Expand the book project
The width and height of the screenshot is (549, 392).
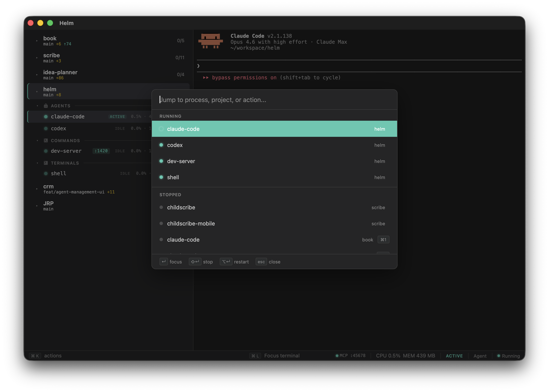tap(37, 41)
